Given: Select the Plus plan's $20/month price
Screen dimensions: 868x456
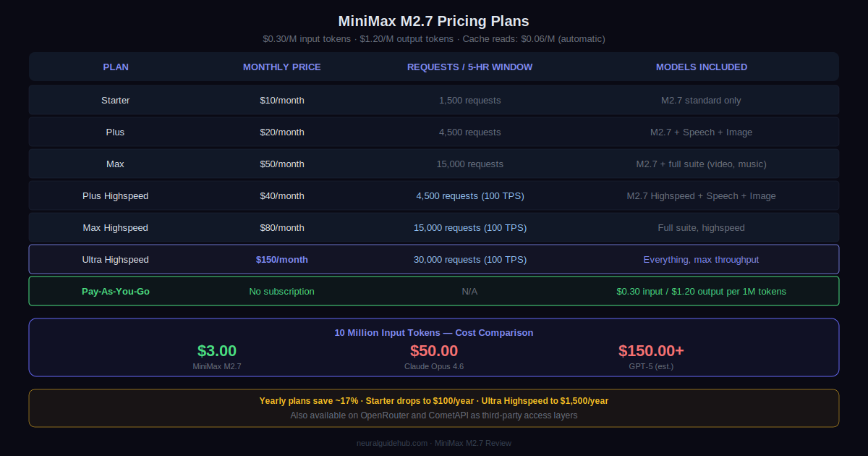Looking at the screenshot, I should tap(282, 132).
